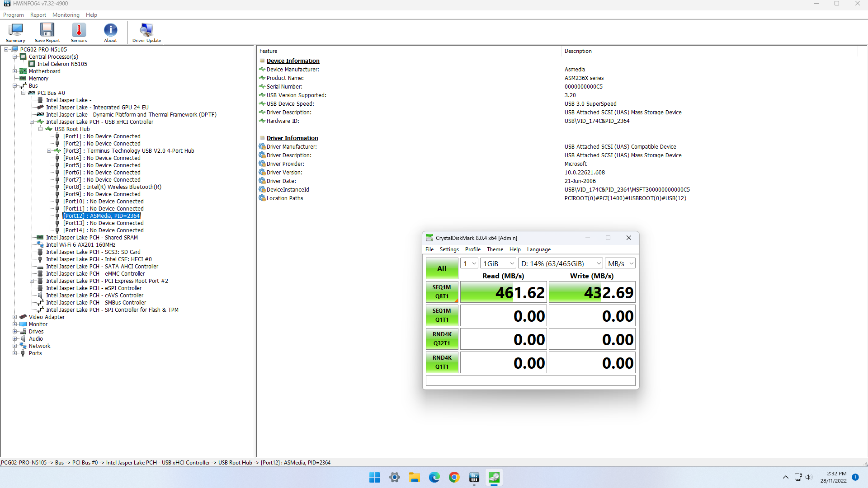Click the Hardware ID value
The height and width of the screenshot is (488, 868).
tap(597, 121)
